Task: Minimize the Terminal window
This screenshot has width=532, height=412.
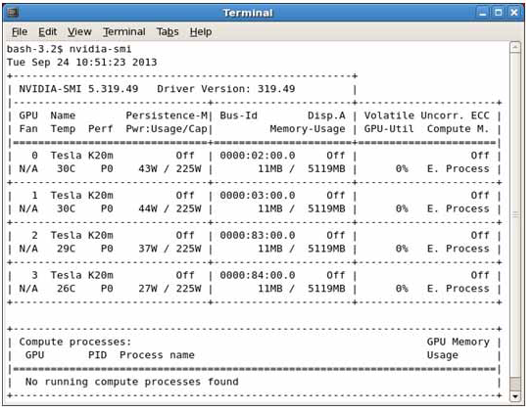Action: [482, 13]
